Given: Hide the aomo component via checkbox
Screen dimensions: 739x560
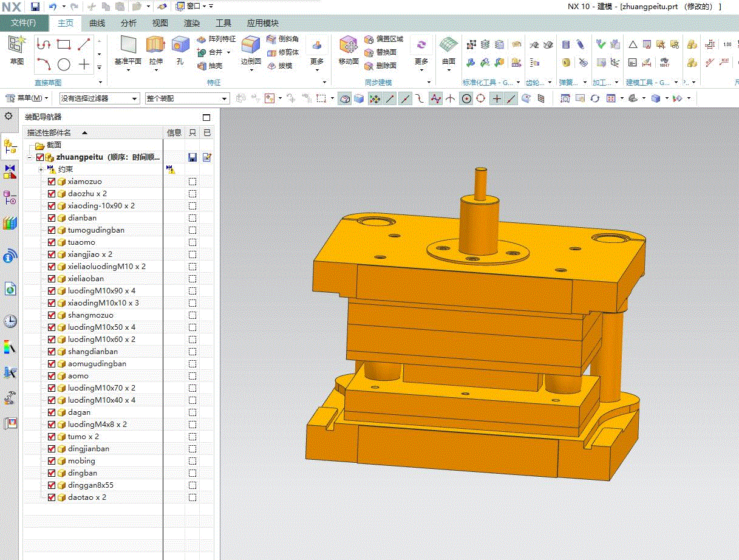Looking at the screenshot, I should tap(52, 376).
